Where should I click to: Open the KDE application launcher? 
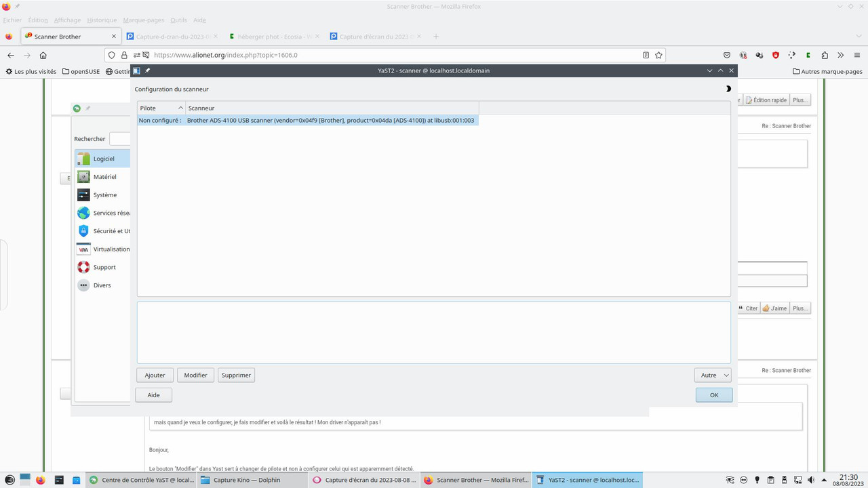[9, 480]
